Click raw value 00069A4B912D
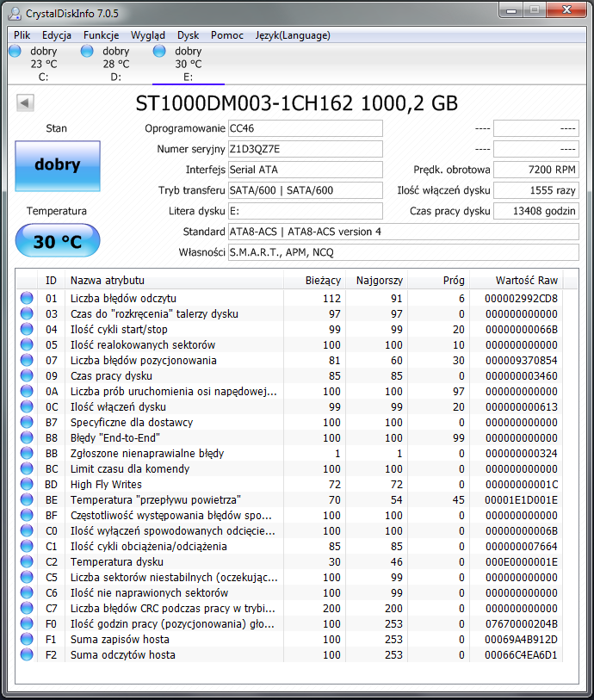 click(x=521, y=639)
